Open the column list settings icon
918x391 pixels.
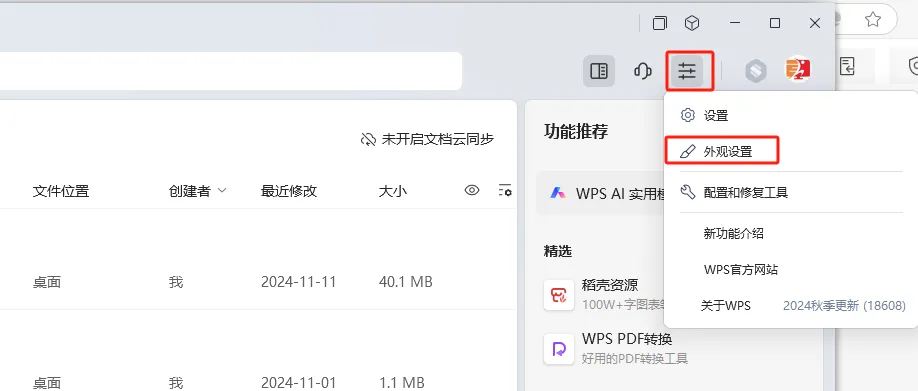(505, 190)
